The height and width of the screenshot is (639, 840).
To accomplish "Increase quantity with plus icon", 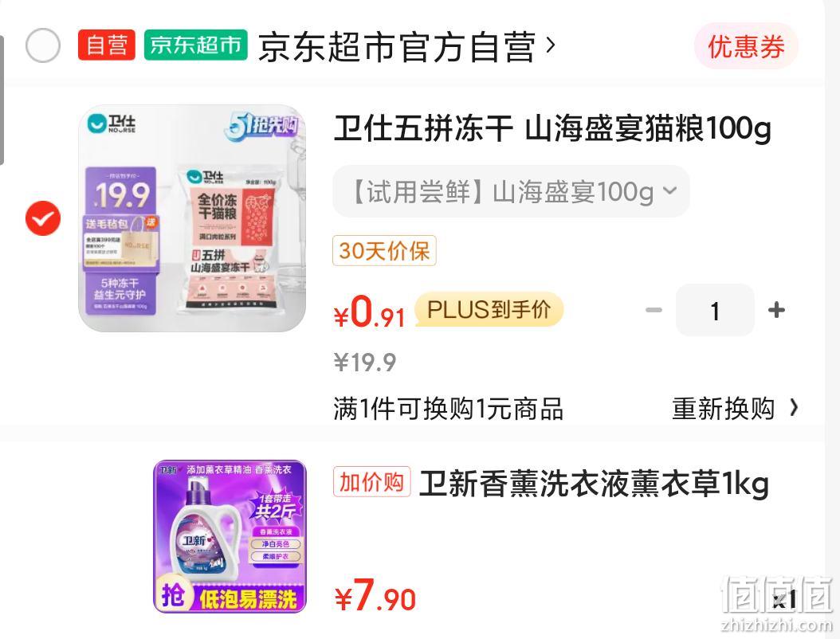I will pyautogui.click(x=776, y=310).
